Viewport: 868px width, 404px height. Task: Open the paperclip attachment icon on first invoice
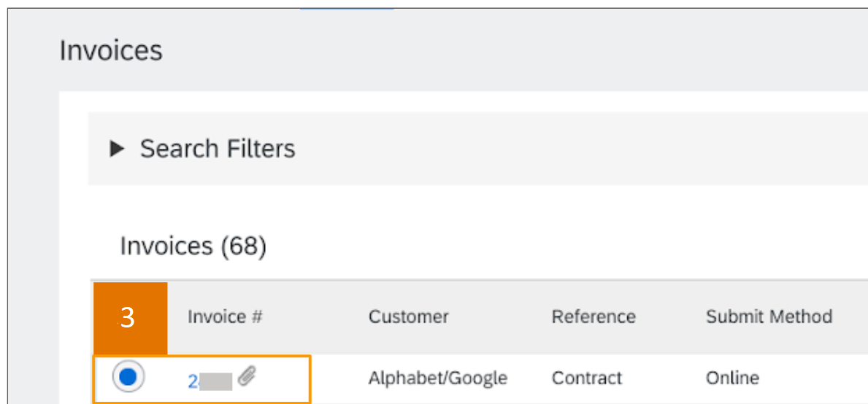point(247,377)
